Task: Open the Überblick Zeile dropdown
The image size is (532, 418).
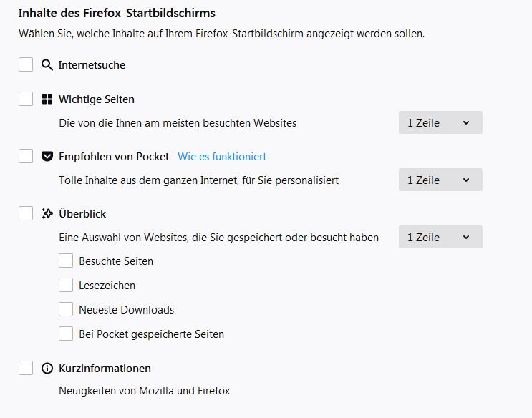Action: pos(440,237)
